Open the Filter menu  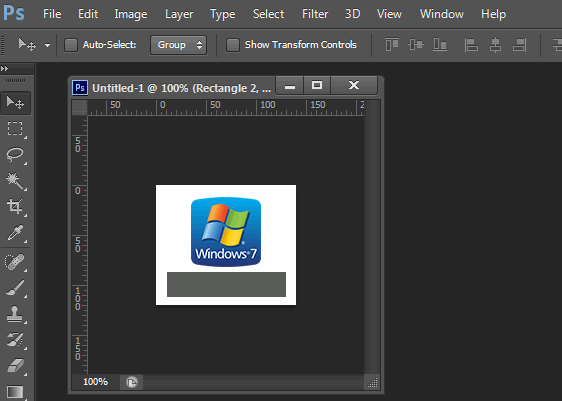315,14
